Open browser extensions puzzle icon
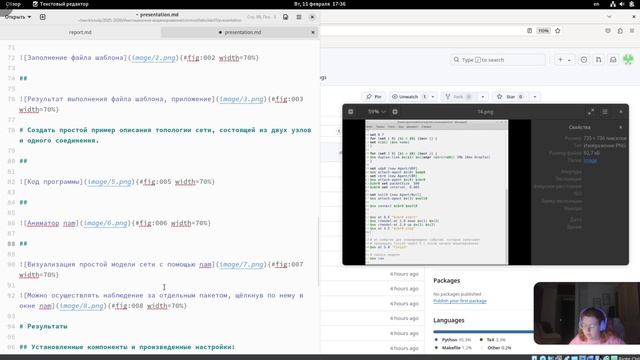Screen dimensions: 640x360 point(620,31)
